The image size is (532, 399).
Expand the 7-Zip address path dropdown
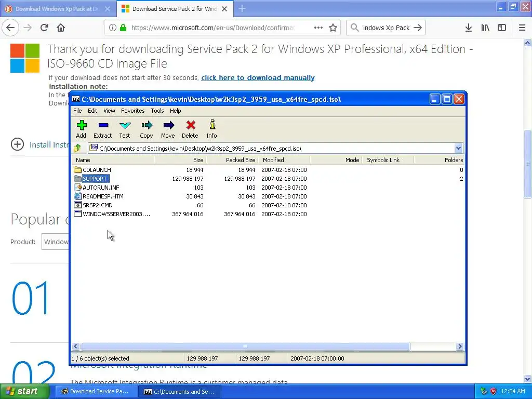458,148
